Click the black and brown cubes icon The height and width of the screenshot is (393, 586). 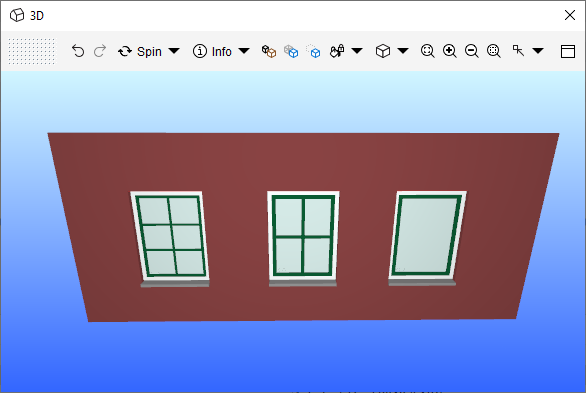tap(269, 51)
